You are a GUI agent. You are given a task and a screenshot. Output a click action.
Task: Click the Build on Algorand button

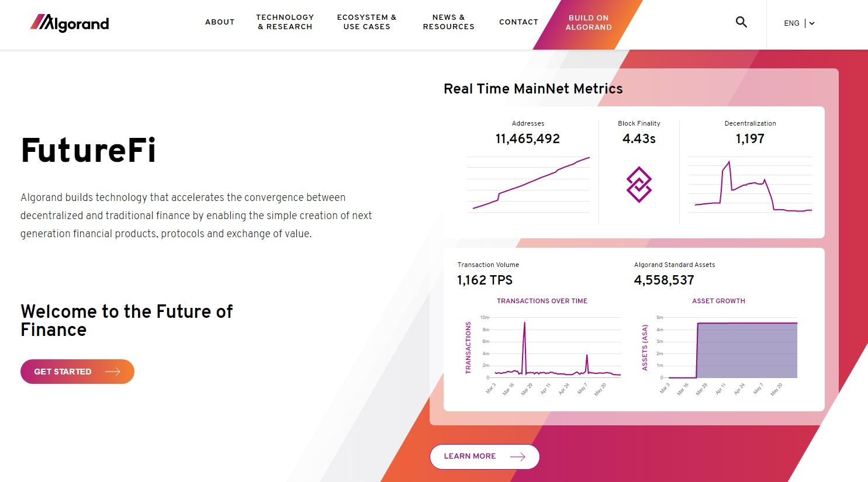(589, 23)
